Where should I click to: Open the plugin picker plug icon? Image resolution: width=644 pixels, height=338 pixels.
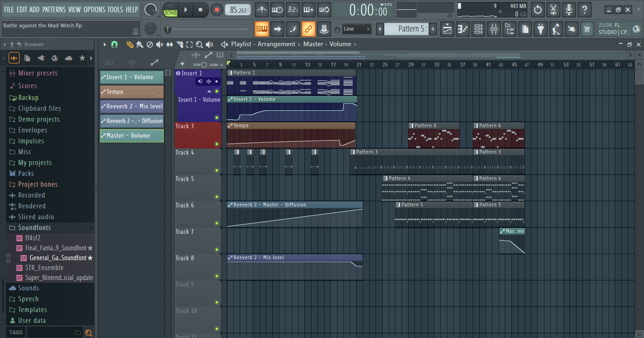(x=541, y=29)
